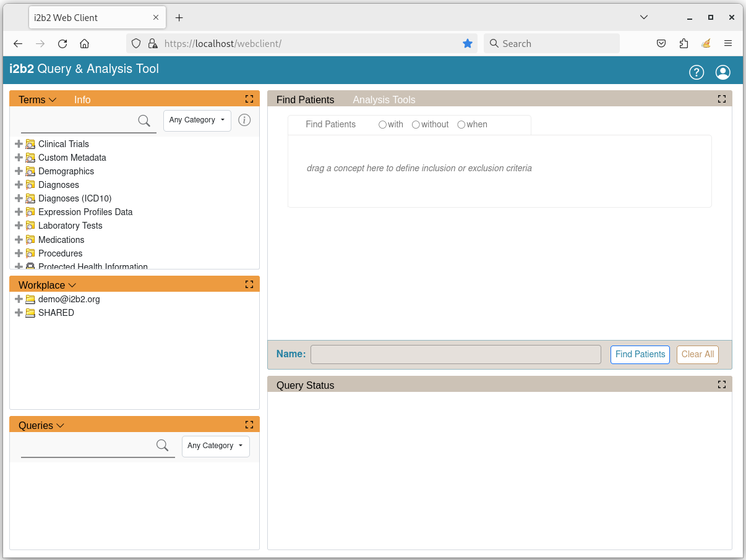Select the i2b2 Web Client browser tab
This screenshot has width=746, height=560.
coord(97,17)
